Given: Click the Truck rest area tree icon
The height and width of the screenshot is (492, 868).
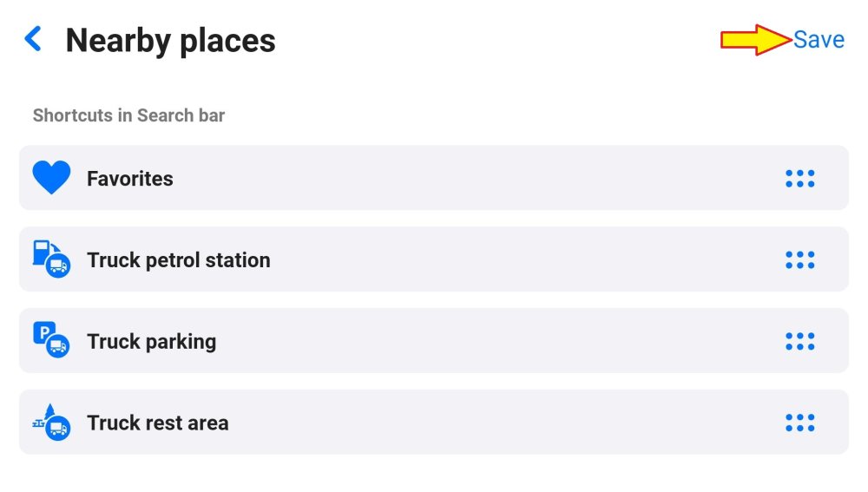Looking at the screenshot, I should click(x=51, y=423).
